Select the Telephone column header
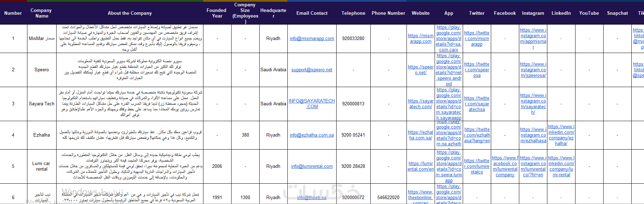Screen dimensions: 644x204 (353, 13)
